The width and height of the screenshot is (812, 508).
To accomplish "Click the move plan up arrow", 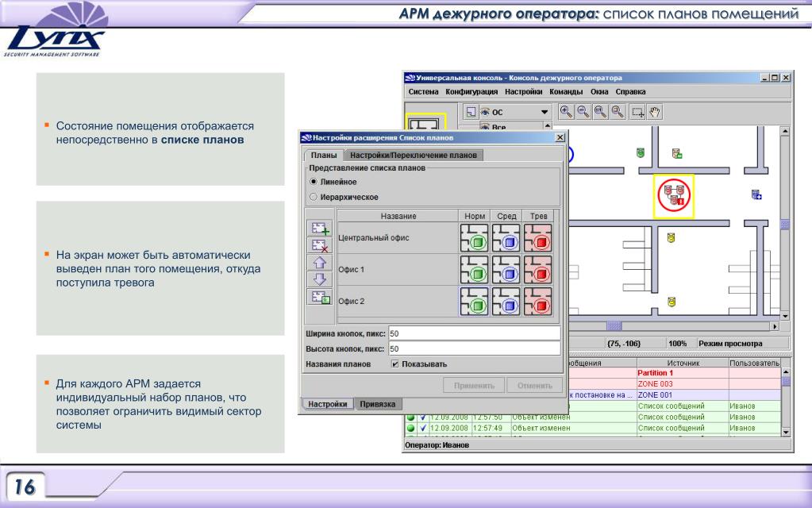I will click(320, 263).
